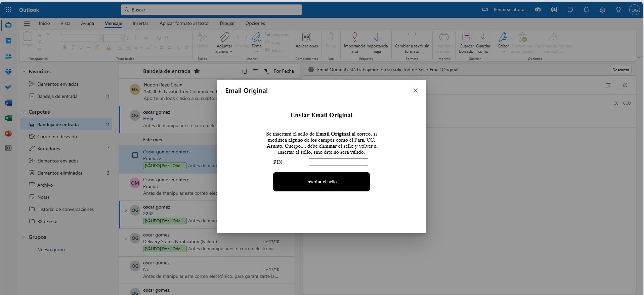This screenshot has width=644, height=295.
Task: Launch Excel from the left app rail
Action: coord(8,118)
